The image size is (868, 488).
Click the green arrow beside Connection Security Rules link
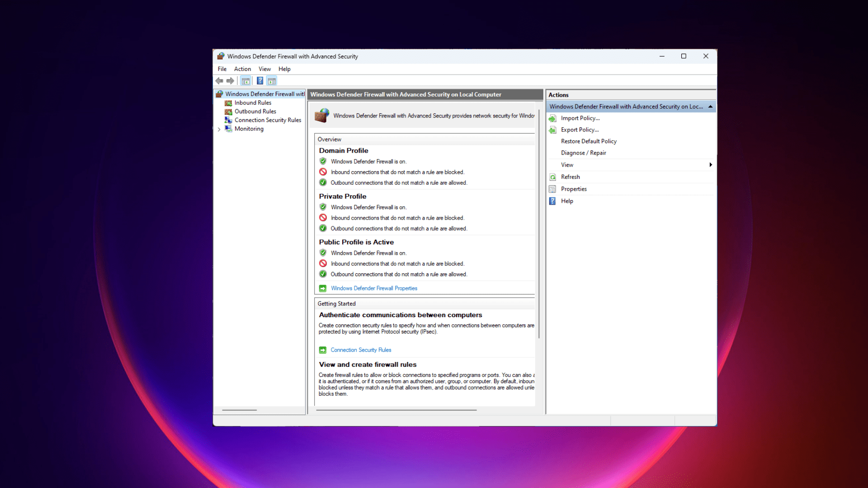(x=323, y=350)
